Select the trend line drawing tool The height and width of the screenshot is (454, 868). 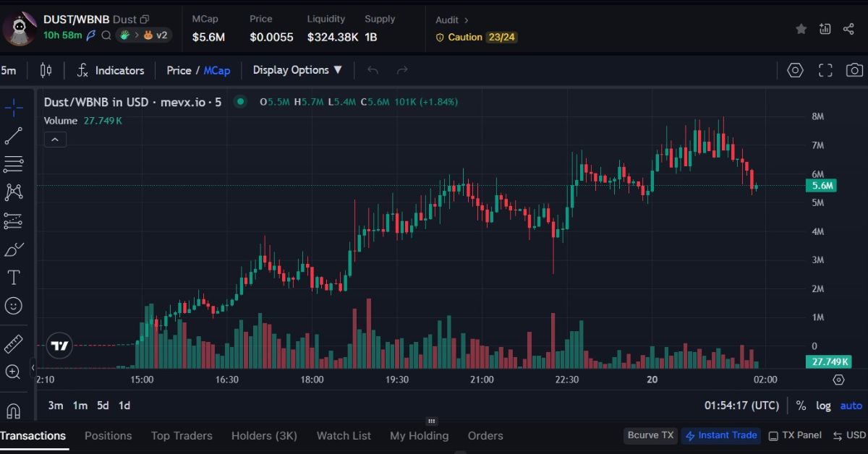[x=14, y=136]
